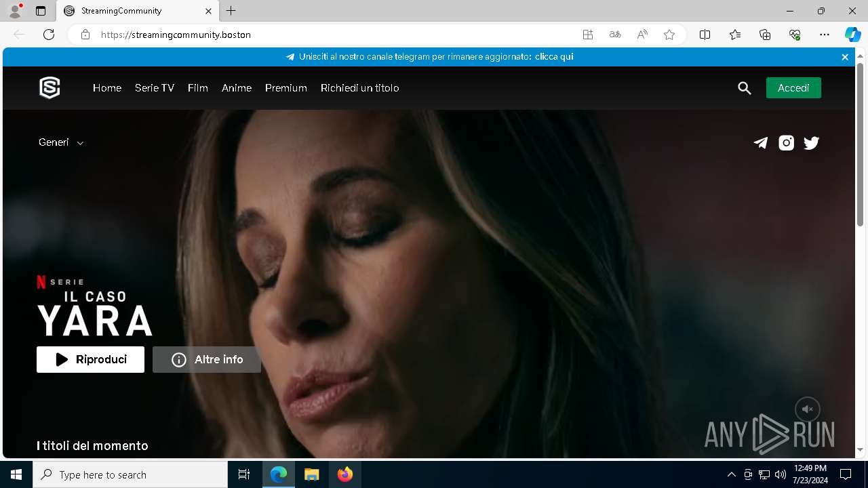Open network status in system tray

point(764,474)
